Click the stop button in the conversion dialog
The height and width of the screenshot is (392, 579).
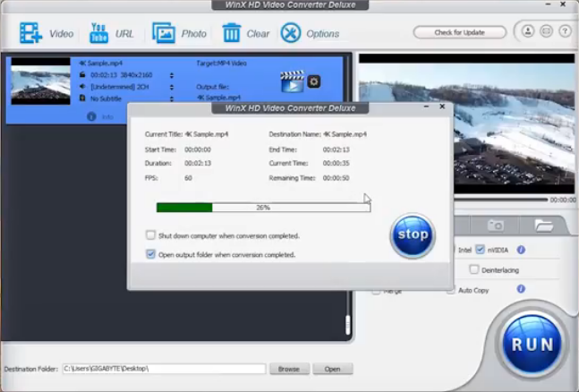click(x=413, y=235)
